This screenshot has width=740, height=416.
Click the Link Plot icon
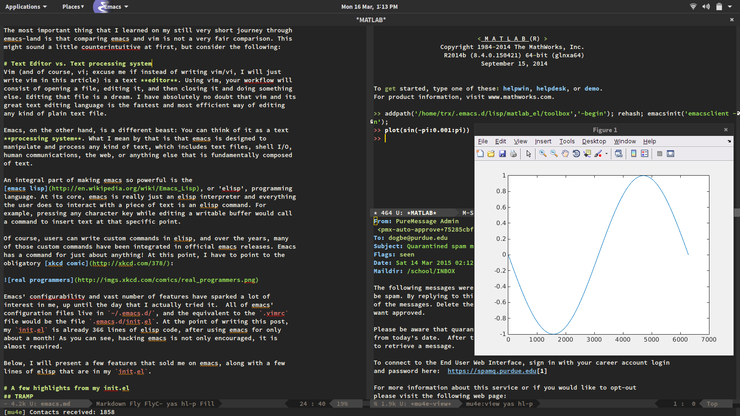point(618,154)
